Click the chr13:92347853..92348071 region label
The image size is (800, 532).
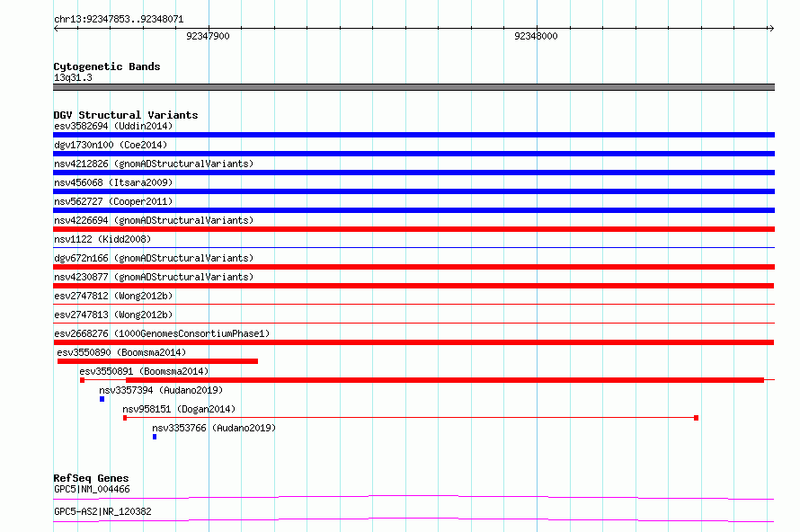coord(119,20)
